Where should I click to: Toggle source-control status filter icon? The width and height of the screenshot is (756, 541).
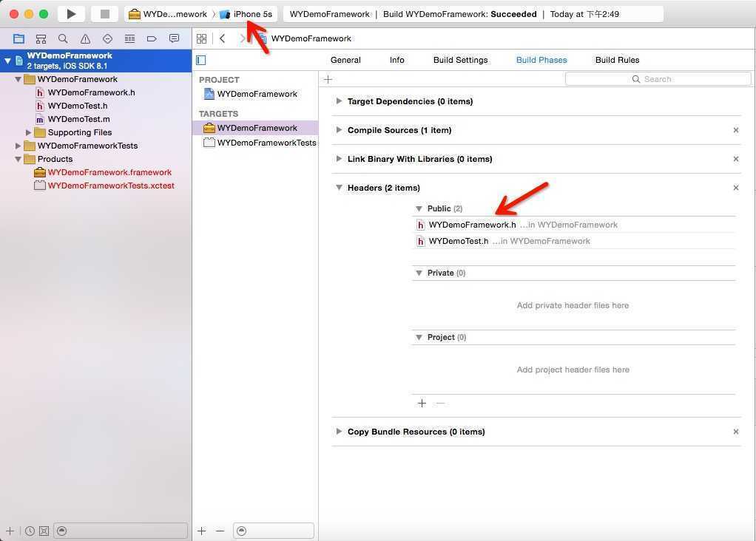(44, 531)
